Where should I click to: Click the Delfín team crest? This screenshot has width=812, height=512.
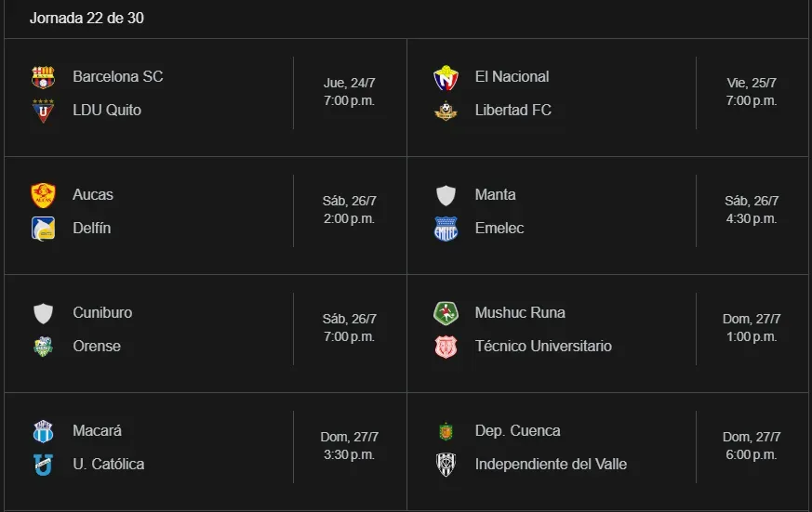pos(43,229)
